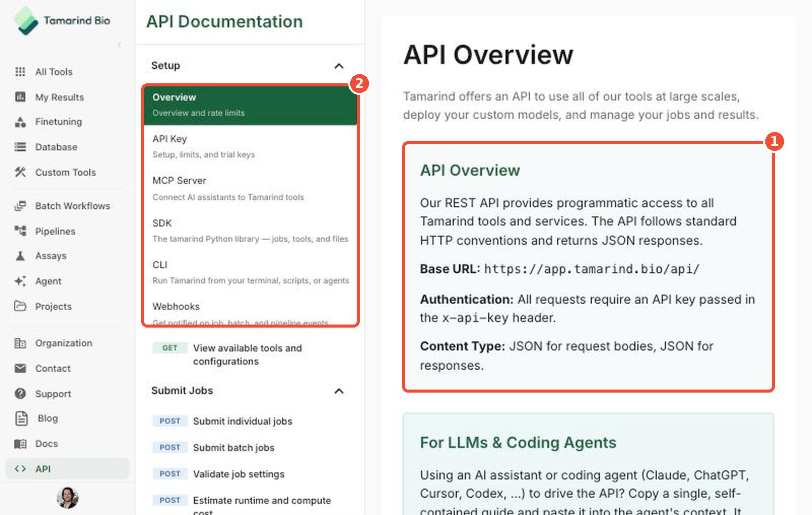Collapse the left sidebar chevron
Viewport: 812px width, 515px height.
[x=119, y=45]
